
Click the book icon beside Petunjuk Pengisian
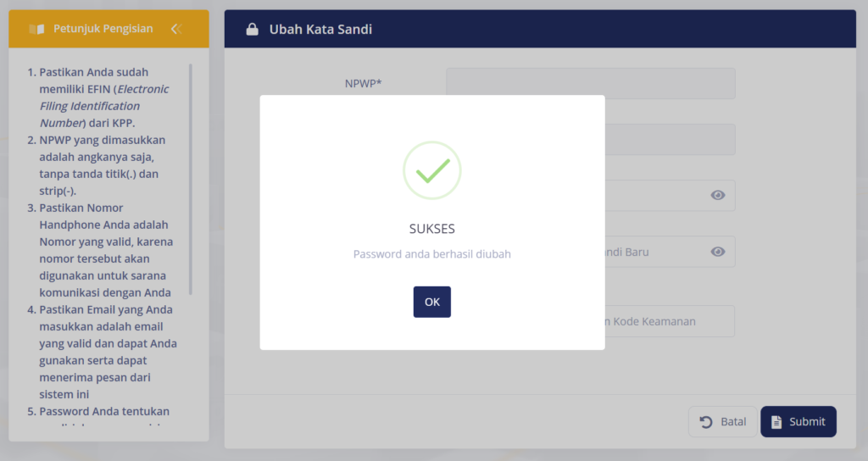[36, 29]
